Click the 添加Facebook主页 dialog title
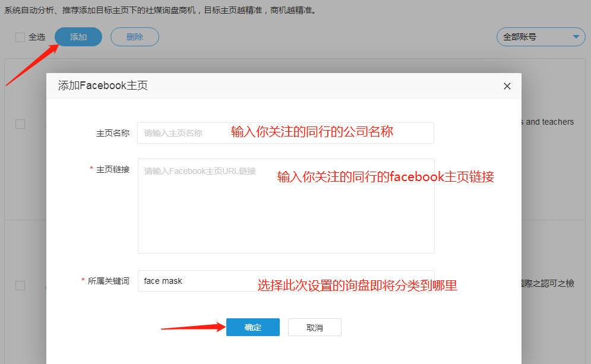Viewport: 591px width, 364px height. (x=103, y=86)
